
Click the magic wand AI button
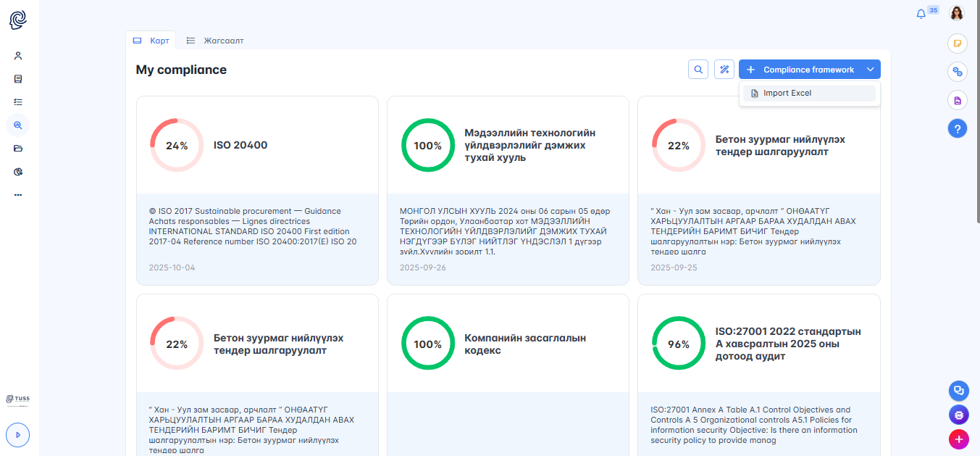coord(724,70)
